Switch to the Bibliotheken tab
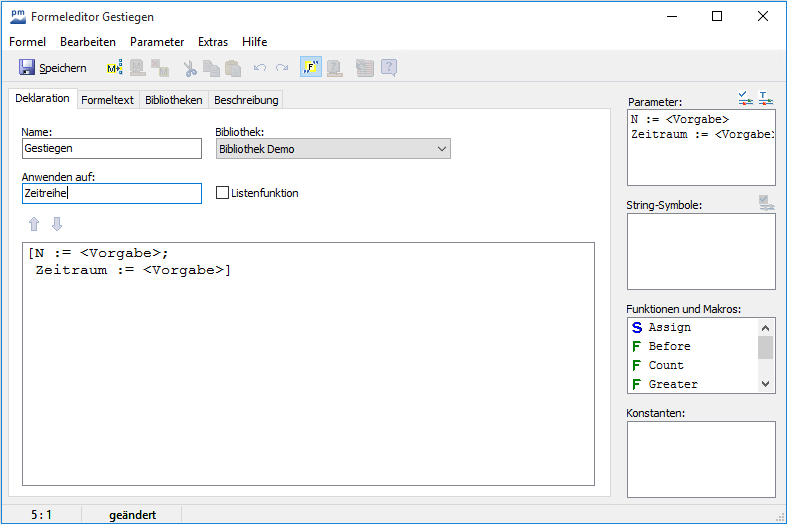This screenshot has height=524, width=787. pyautogui.click(x=174, y=100)
